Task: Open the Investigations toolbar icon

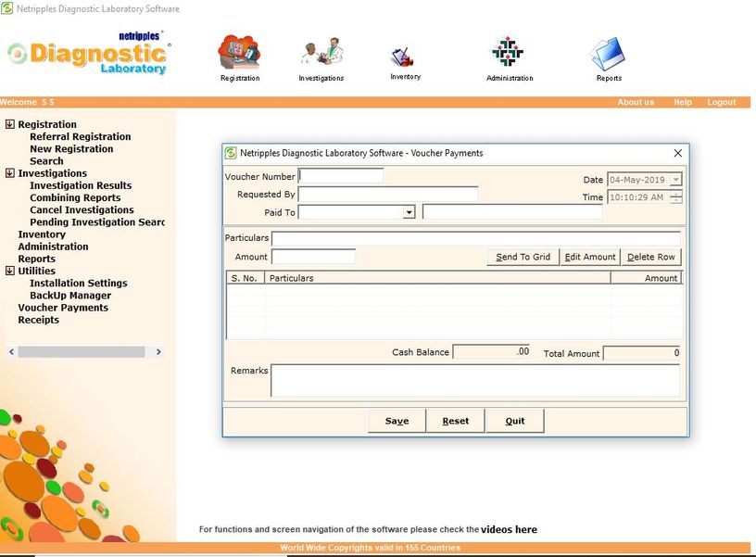Action: (322, 52)
